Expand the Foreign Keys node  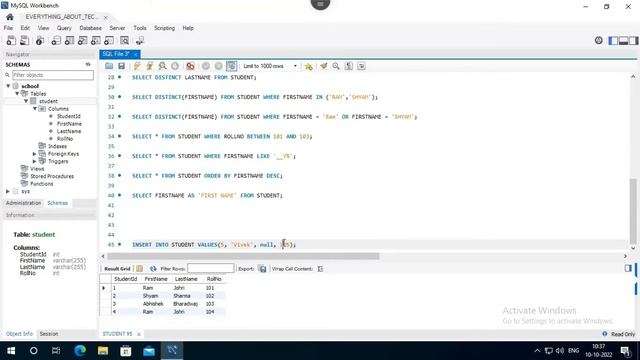(x=35, y=154)
